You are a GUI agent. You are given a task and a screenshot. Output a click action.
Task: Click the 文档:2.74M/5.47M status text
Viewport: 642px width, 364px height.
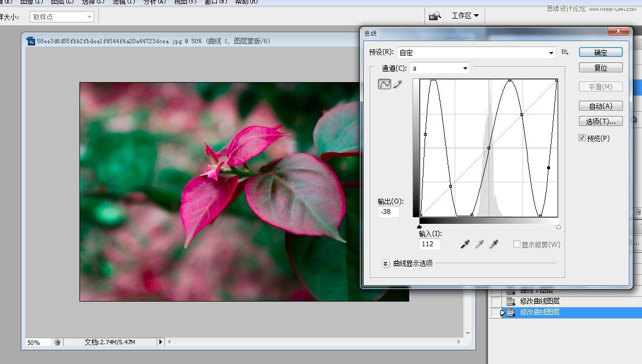110,342
